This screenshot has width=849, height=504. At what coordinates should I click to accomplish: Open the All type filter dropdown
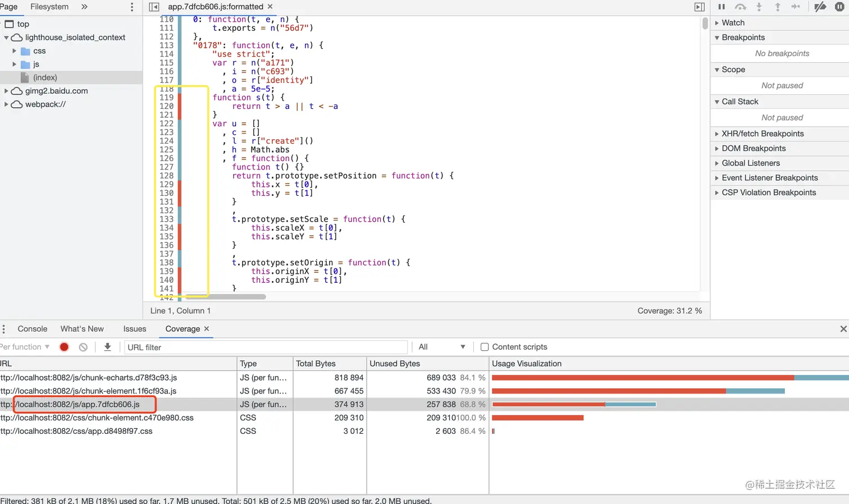(x=442, y=347)
